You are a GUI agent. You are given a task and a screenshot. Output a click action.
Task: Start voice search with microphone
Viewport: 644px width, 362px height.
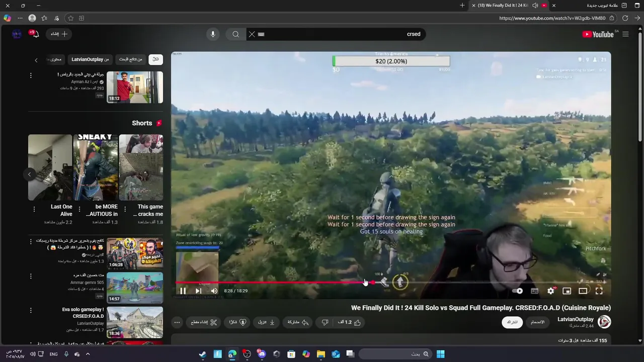tap(213, 34)
